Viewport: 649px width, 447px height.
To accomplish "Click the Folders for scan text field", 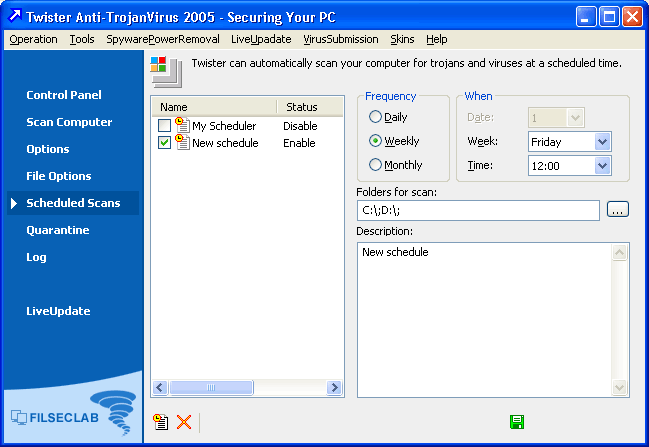I will pos(476,210).
